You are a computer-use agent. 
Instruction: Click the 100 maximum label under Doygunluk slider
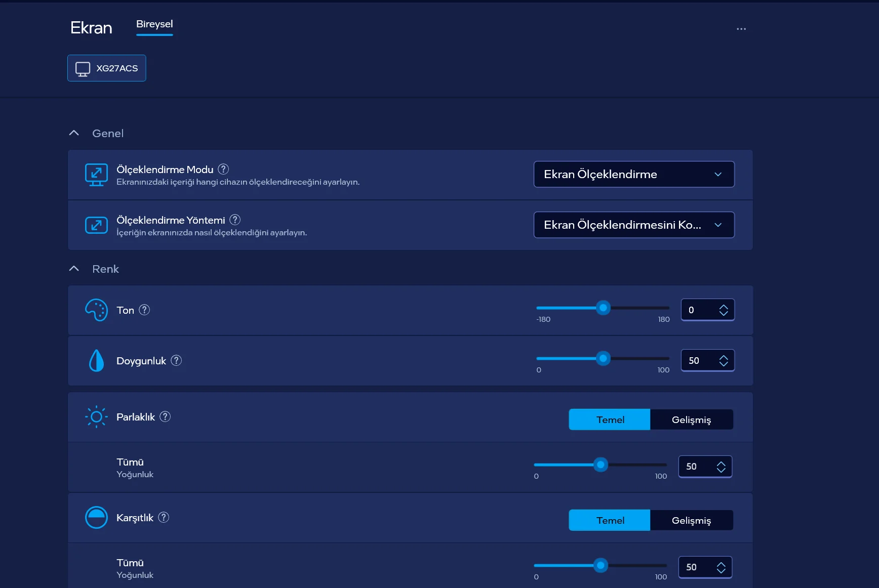pyautogui.click(x=663, y=370)
